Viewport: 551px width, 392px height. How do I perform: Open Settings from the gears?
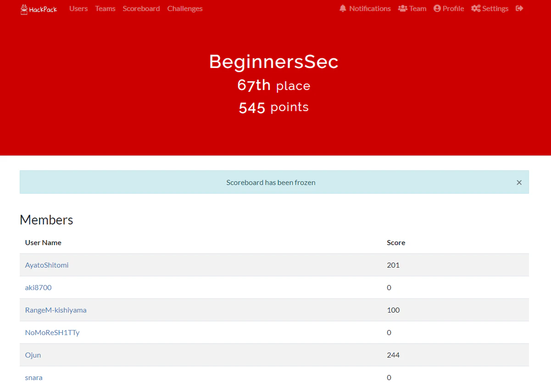(x=490, y=9)
